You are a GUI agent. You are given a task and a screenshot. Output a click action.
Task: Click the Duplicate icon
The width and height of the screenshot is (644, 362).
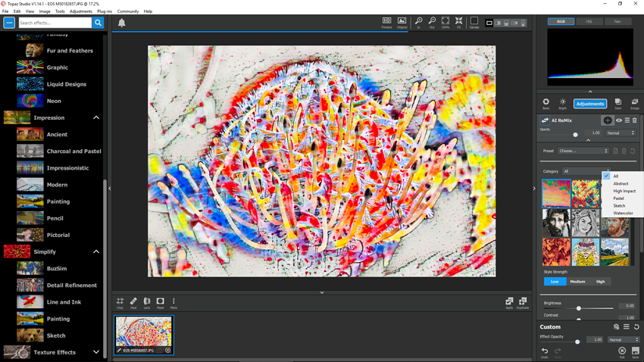[x=523, y=302]
